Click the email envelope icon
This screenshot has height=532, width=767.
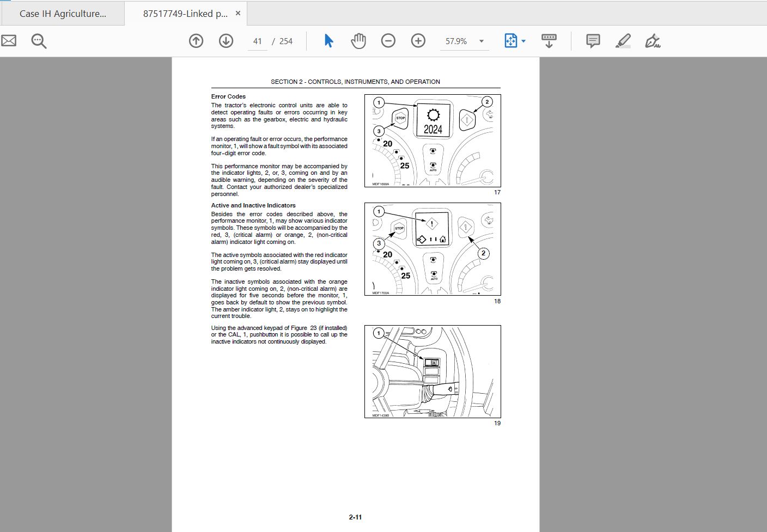pyautogui.click(x=9, y=41)
